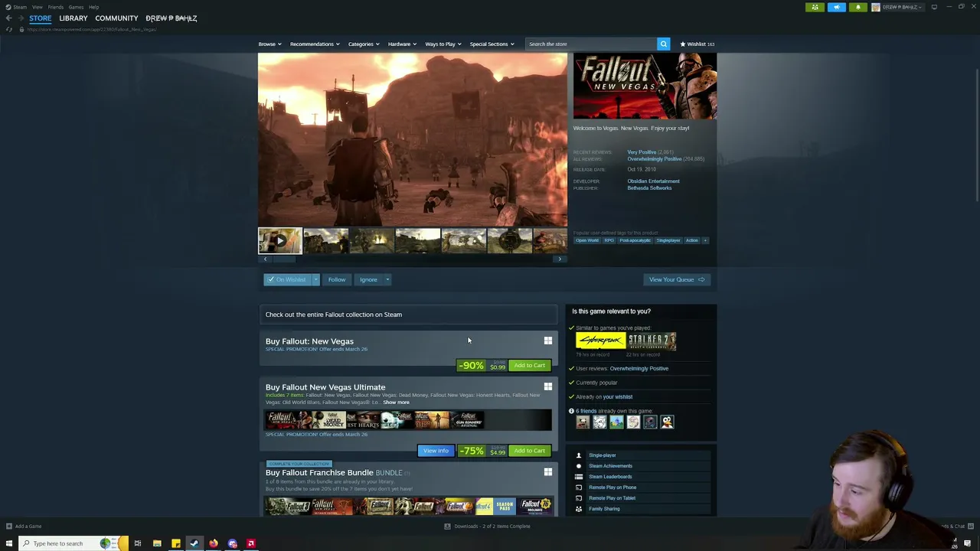
Task: Open the Special Sections dropdown
Action: click(492, 44)
